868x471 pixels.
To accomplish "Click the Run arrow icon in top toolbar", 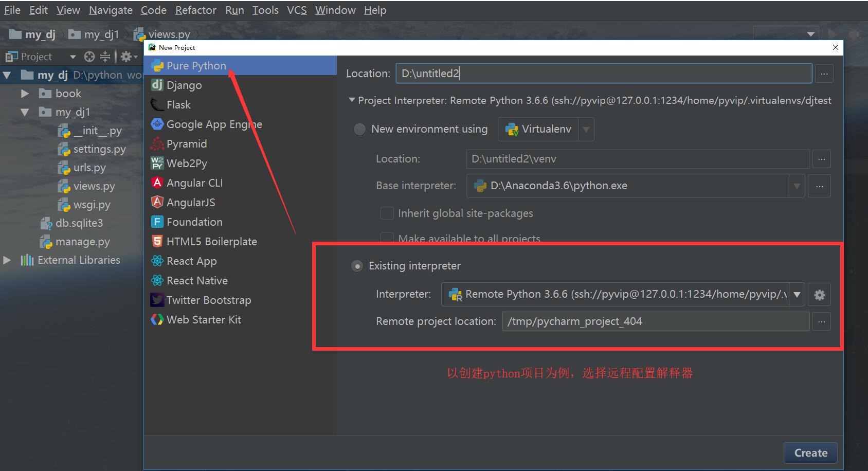I will pos(832,34).
